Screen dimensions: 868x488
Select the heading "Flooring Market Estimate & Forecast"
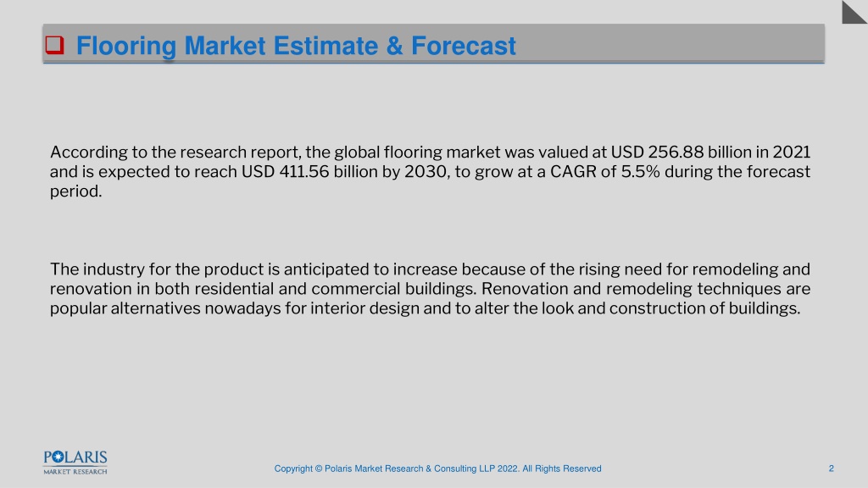pyautogui.click(x=296, y=46)
